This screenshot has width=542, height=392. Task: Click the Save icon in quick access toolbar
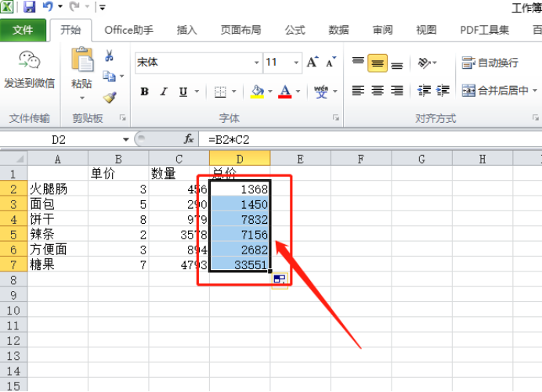(30, 6)
